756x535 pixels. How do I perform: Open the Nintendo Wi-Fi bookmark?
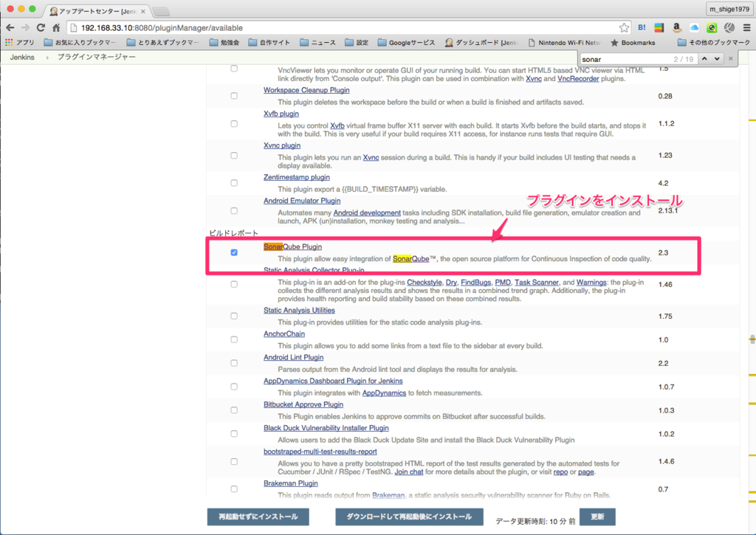coord(564,42)
